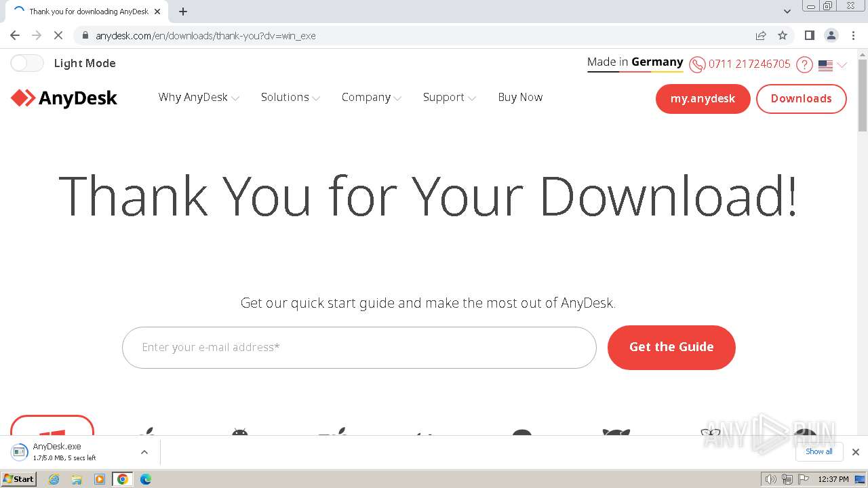Screen dimensions: 868x488
Task: Expand the Why AnyDesk menu
Action: coord(199,98)
